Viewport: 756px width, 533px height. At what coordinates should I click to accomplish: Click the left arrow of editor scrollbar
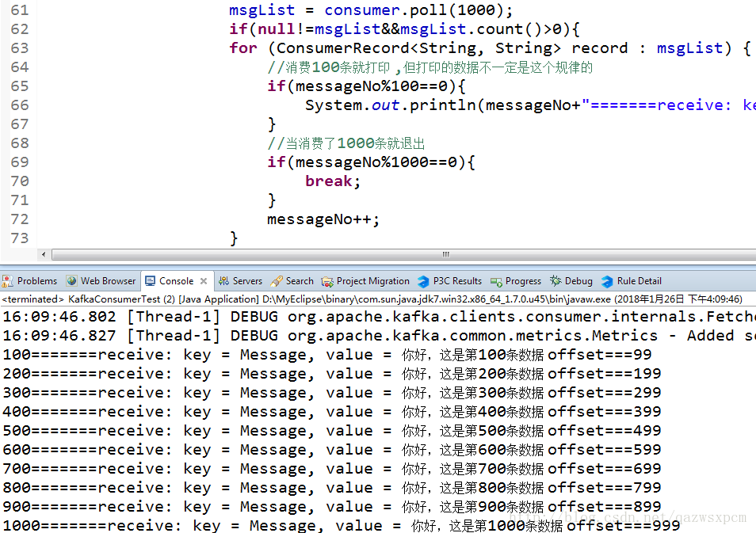(x=44, y=255)
